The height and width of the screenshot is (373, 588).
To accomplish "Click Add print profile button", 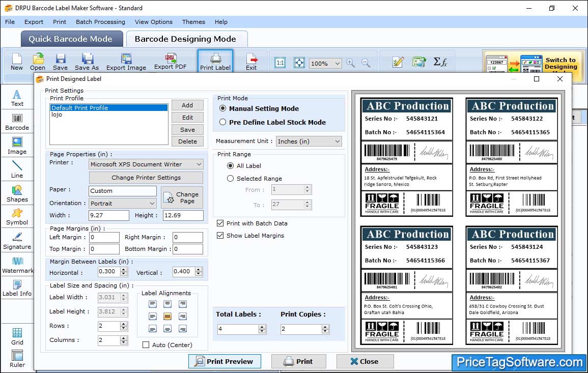I will [187, 105].
